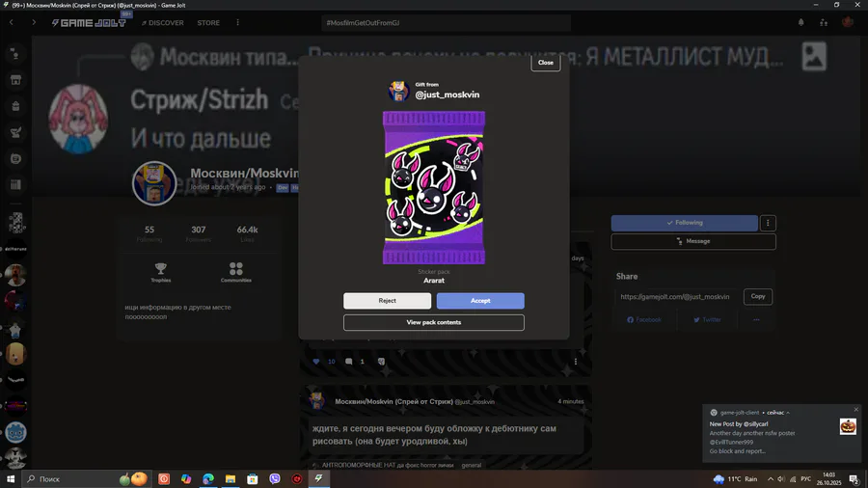Open the blue creature community avatar in the sidebar
Screen dimensions: 868x488
coord(15,433)
